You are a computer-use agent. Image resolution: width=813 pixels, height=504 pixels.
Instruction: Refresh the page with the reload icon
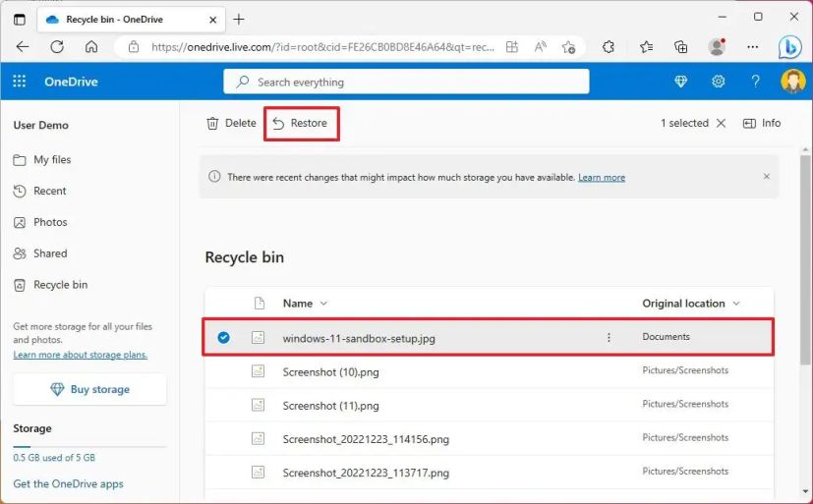pyautogui.click(x=57, y=46)
